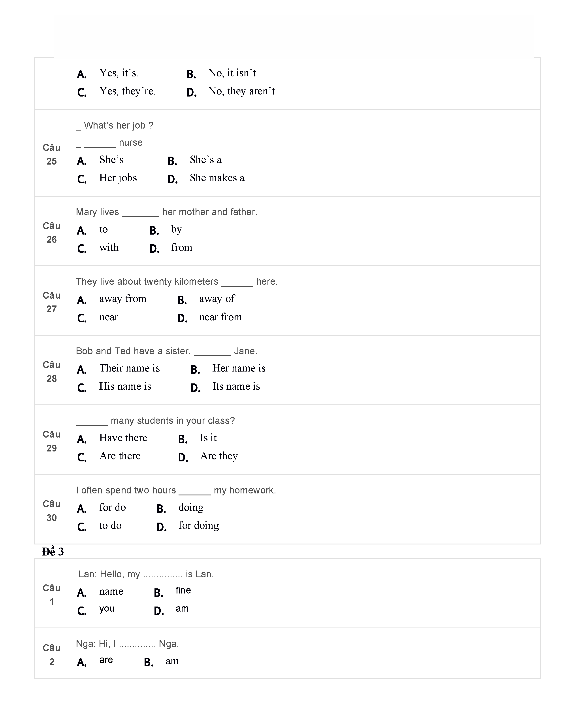563x728 pixels.
Task: Pick "away from" answer in question 27
Action: click(122, 299)
